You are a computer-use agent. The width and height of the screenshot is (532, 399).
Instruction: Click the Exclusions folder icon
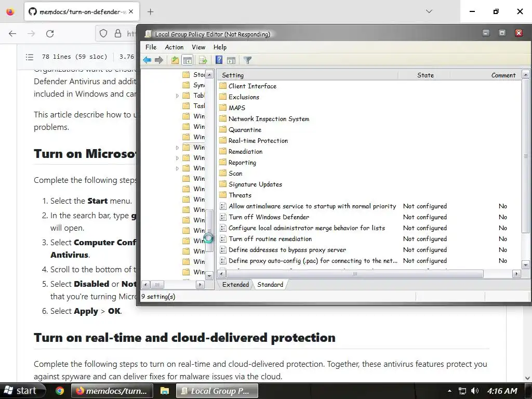(x=222, y=96)
